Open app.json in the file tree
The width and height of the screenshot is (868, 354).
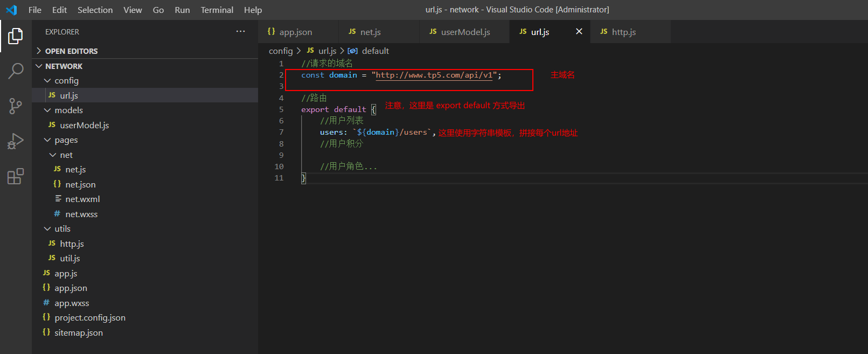point(145,288)
